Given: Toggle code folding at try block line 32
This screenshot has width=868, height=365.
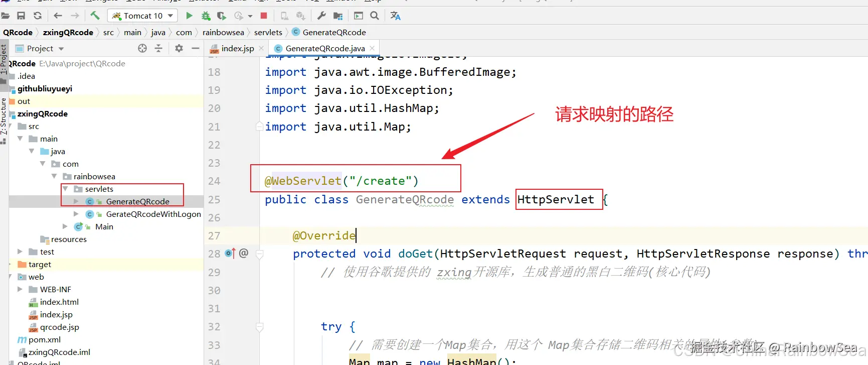Looking at the screenshot, I should coord(260,327).
